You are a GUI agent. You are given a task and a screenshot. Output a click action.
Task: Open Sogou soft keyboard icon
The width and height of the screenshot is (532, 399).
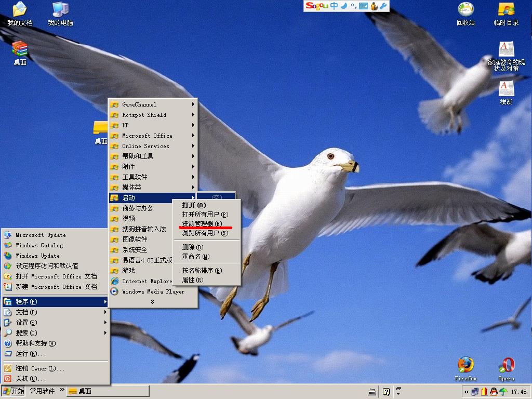pyautogui.click(x=363, y=6)
